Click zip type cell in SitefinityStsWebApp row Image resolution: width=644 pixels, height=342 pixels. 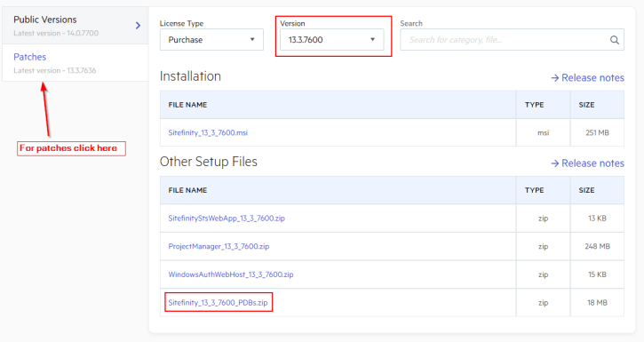543,218
